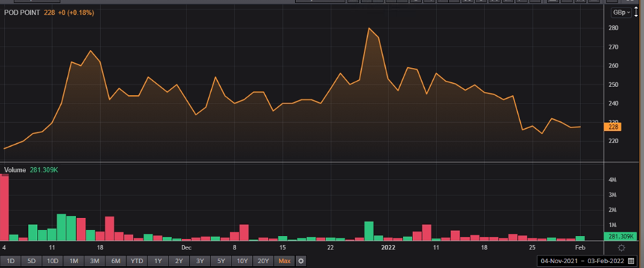Click the tall red volume bar on 4 Nov
Viewport: 644px width, 268px height.
coord(5,208)
